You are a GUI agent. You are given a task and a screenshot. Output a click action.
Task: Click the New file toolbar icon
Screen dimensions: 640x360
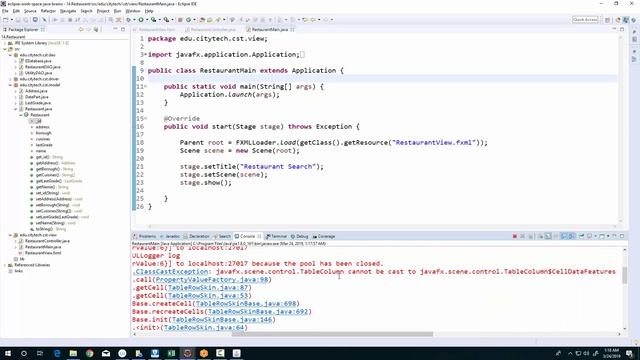click(6, 20)
